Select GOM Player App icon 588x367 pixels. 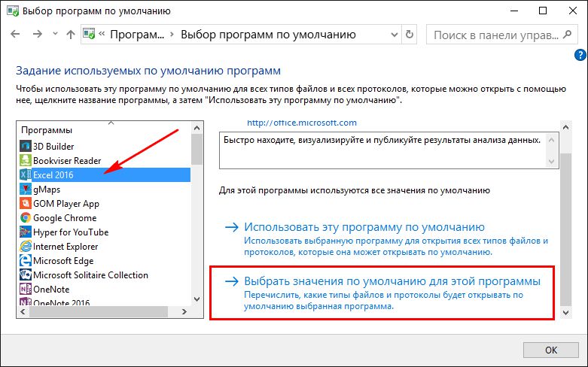25,203
